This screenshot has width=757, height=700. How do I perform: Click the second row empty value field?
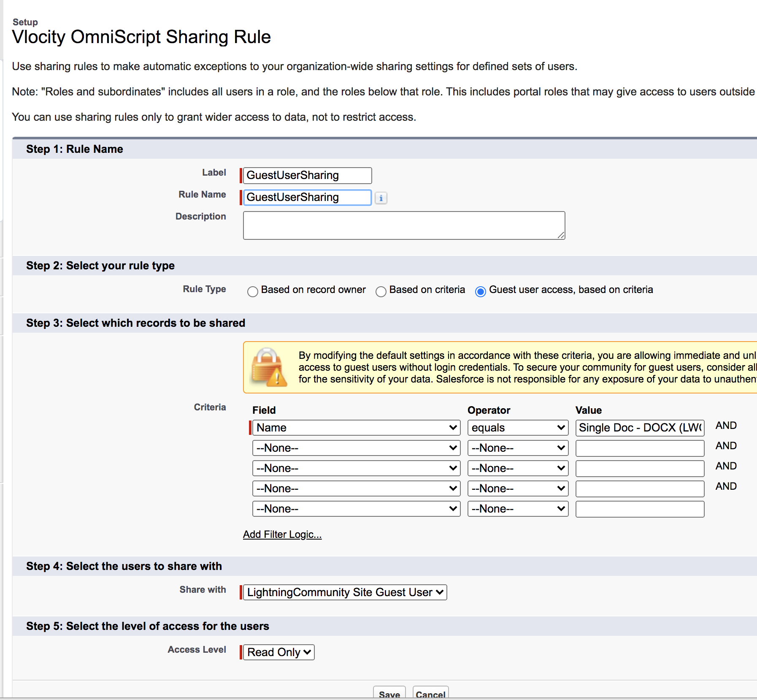click(640, 448)
